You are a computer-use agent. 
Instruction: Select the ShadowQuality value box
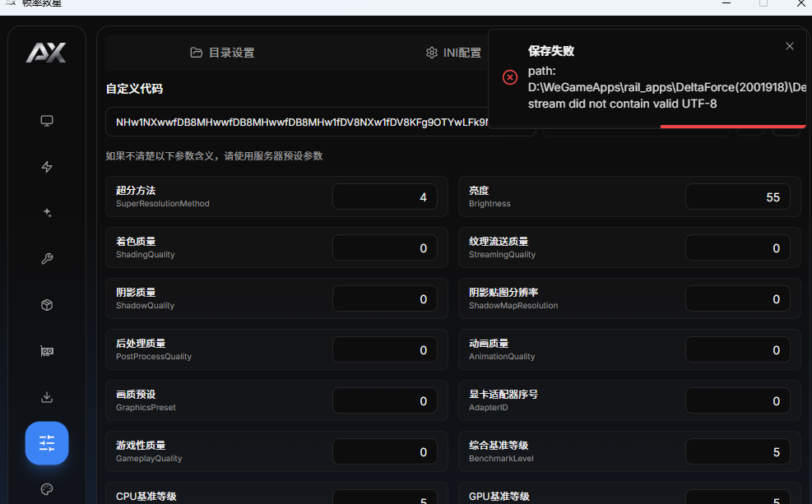[x=384, y=298]
